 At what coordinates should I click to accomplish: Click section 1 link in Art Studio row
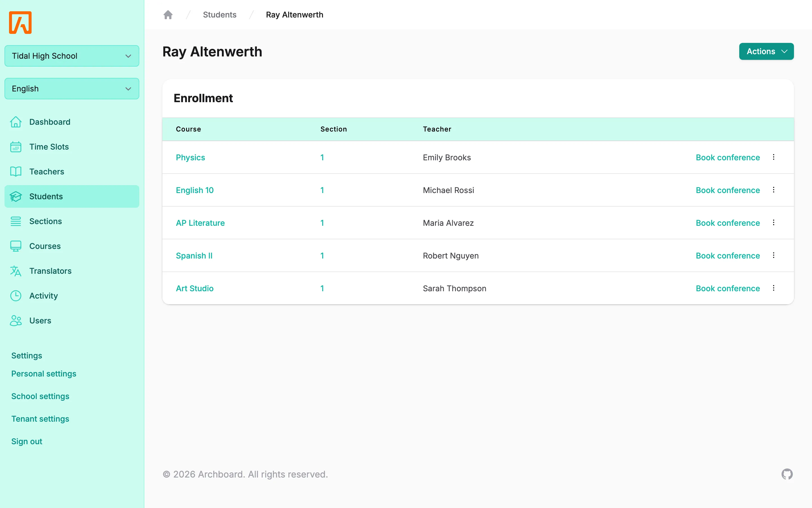pos(322,288)
